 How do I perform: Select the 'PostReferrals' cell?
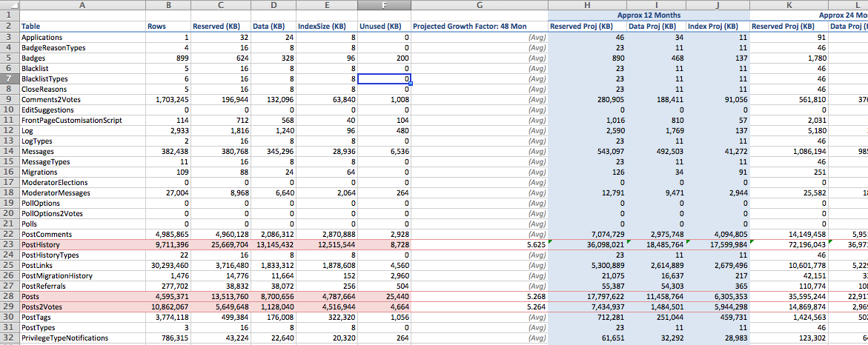coord(82,286)
